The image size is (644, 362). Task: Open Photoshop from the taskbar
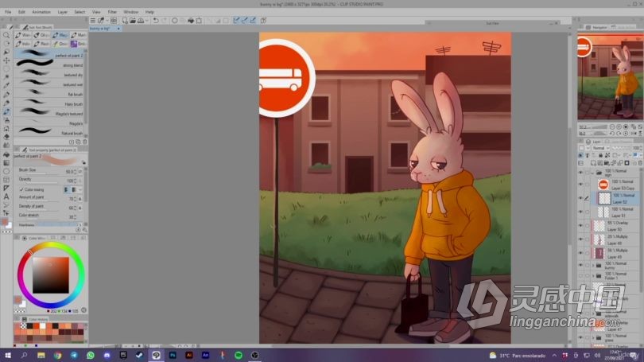pyautogui.click(x=173, y=355)
